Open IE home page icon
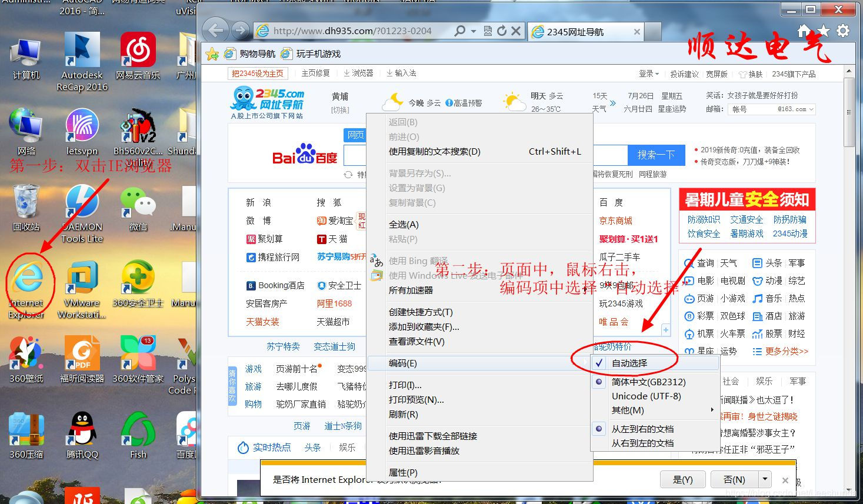The height and width of the screenshot is (504, 863). (804, 31)
